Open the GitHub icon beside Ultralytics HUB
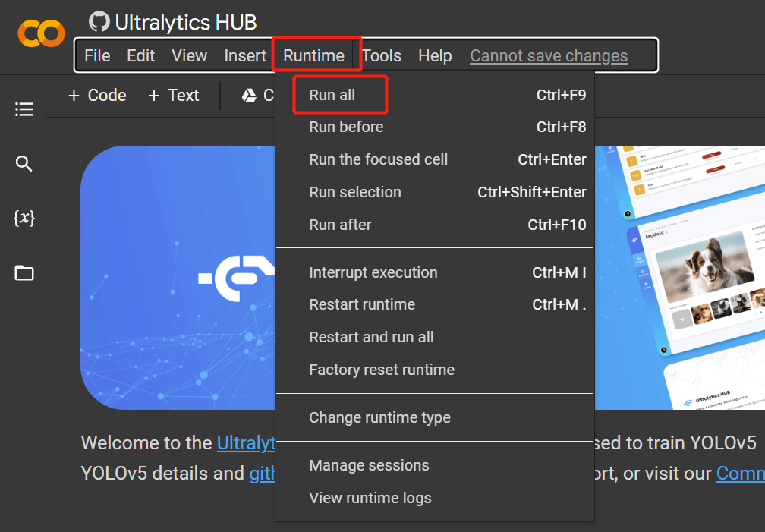 [99, 21]
